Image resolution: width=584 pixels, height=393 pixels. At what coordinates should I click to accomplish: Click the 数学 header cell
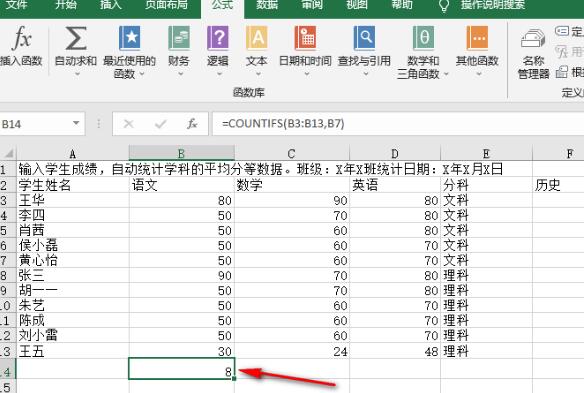(292, 185)
